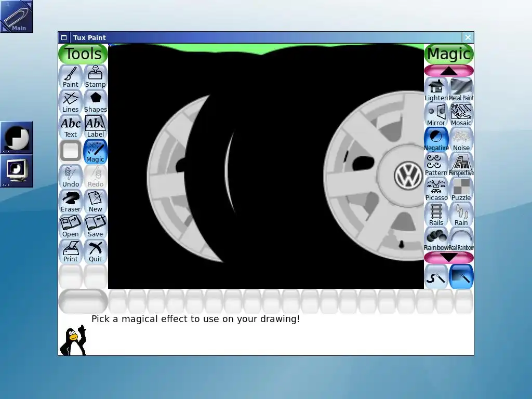532x399 pixels.
Task: Click the VW logo on the canvas
Action: pyautogui.click(x=408, y=176)
